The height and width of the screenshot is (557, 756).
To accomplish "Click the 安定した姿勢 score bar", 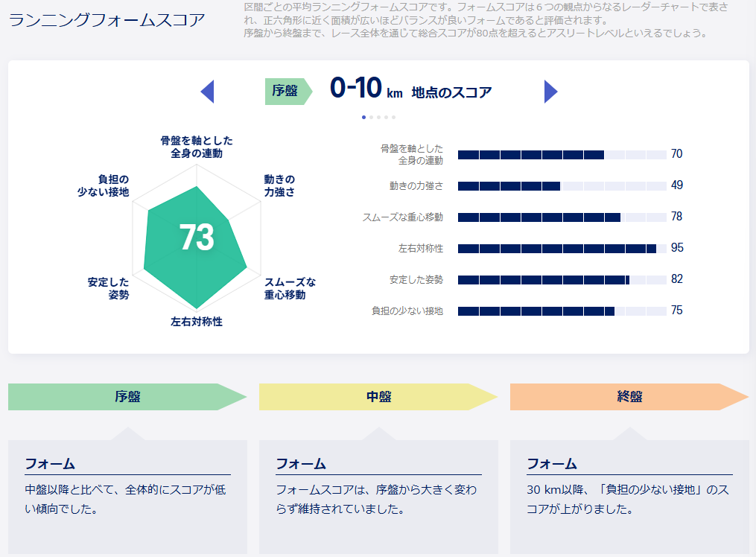I will click(562, 279).
